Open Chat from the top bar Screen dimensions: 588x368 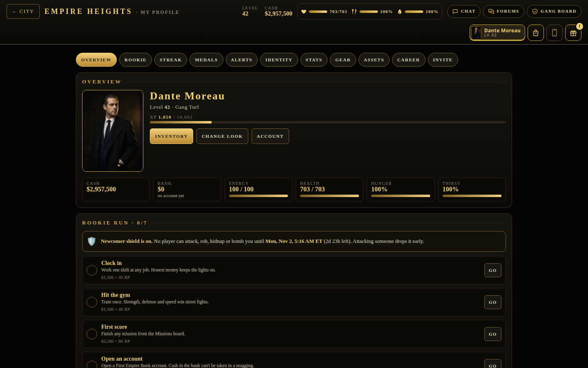tap(464, 11)
